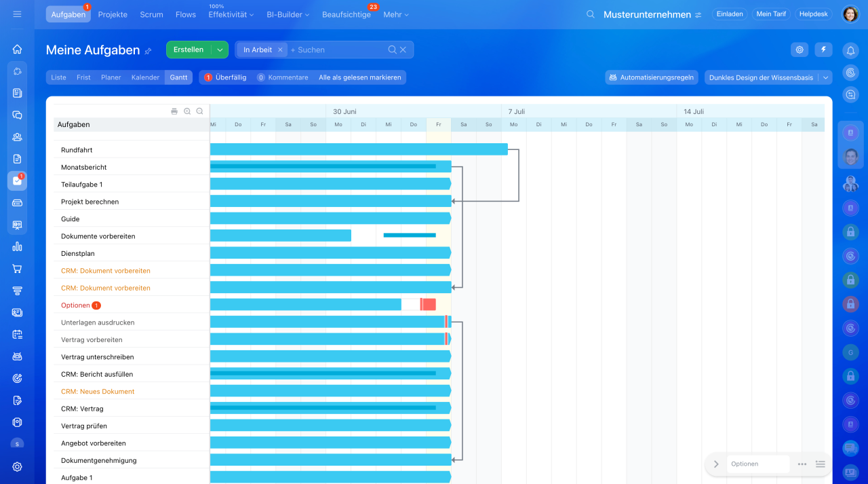Screen dimensions: 868x484
Task: Open the notifications bell
Action: [850, 50]
